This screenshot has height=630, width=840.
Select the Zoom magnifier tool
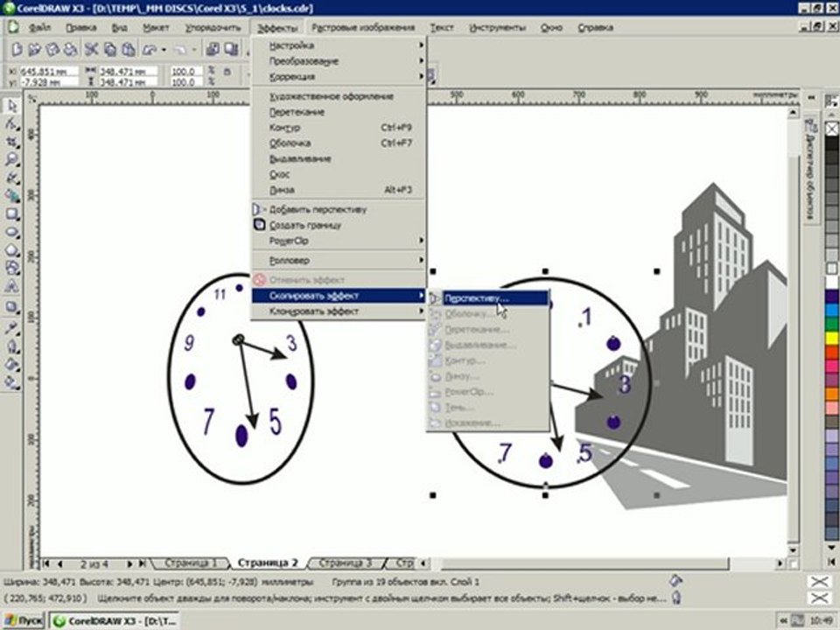pos(11,159)
